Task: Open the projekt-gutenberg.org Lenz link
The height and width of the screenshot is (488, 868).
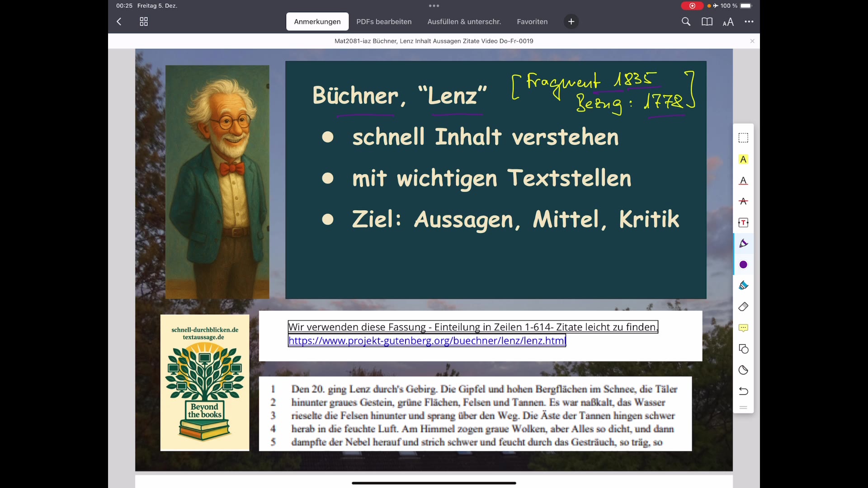Action: 426,341
